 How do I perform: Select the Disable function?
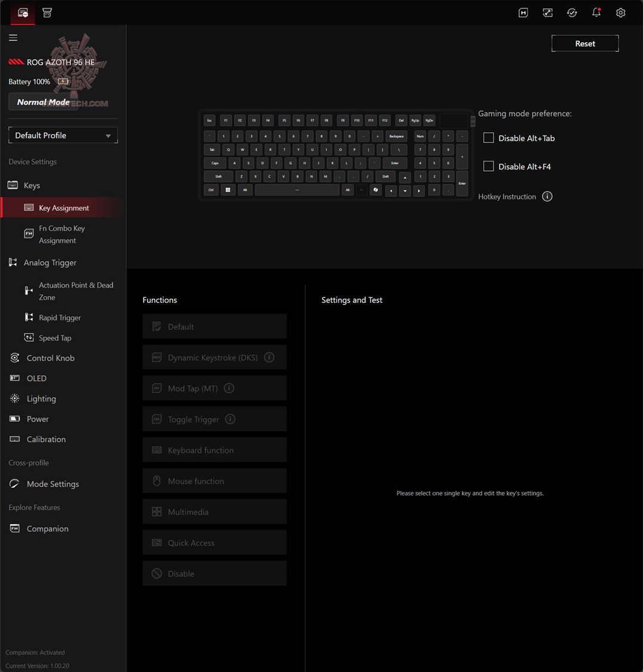point(214,574)
